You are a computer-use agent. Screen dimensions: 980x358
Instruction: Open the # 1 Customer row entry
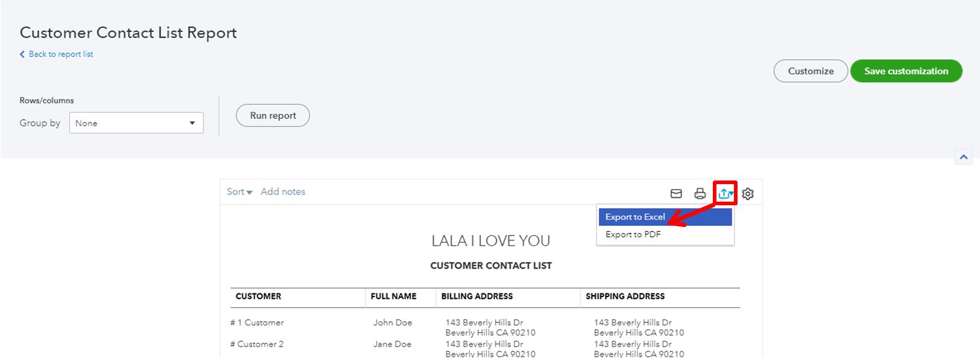coord(257,322)
